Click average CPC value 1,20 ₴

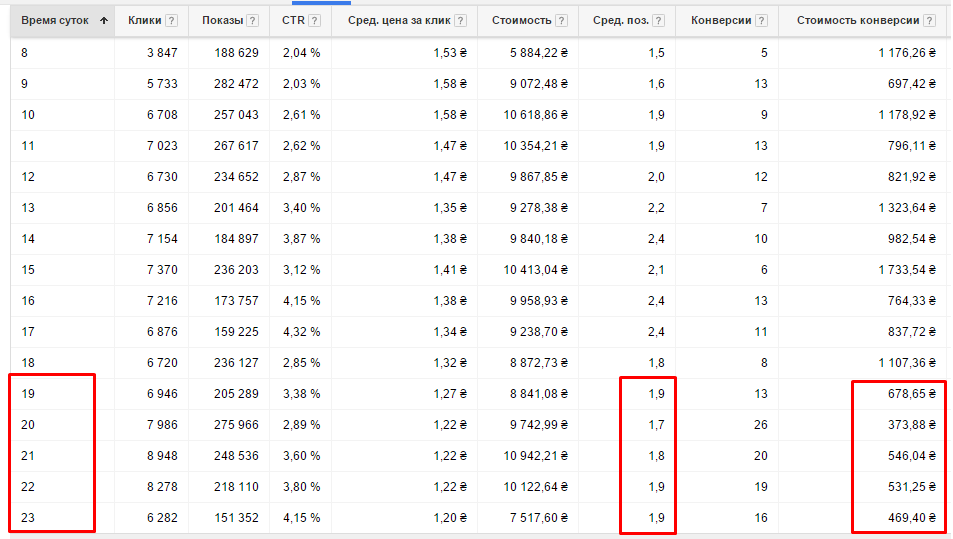pos(450,518)
